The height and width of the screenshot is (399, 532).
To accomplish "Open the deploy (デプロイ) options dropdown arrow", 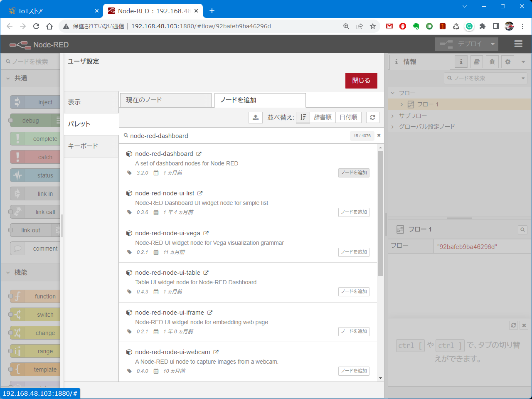I will [493, 44].
